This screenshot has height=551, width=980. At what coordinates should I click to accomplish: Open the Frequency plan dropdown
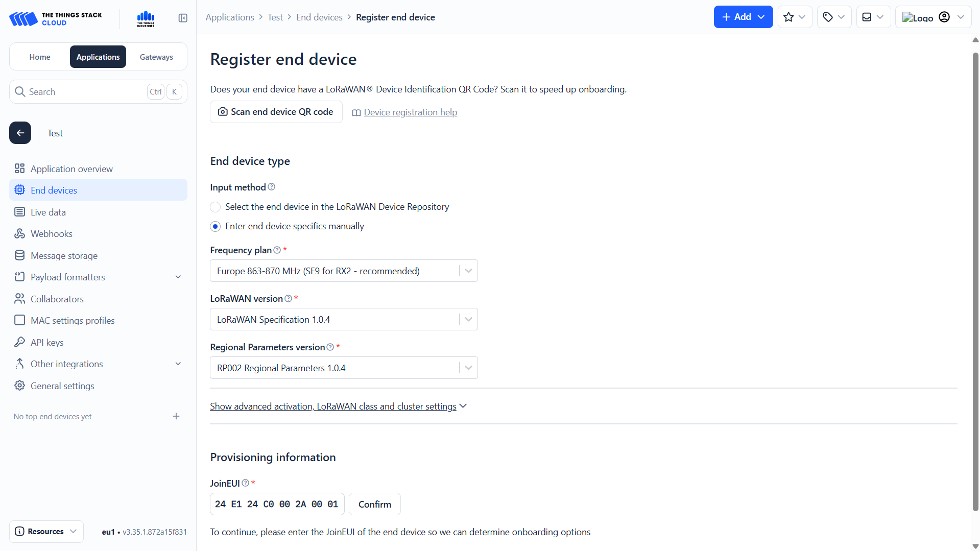click(343, 271)
